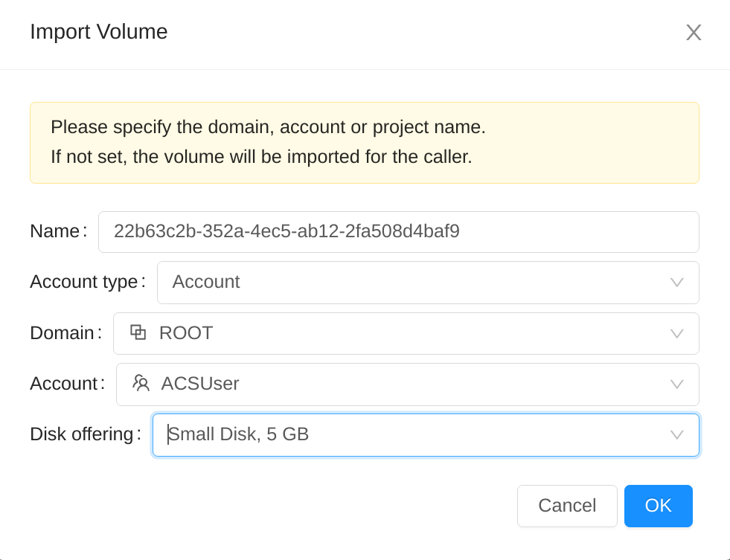The height and width of the screenshot is (560, 730).
Task: Click the yellow warning message banner
Action: [x=364, y=142]
